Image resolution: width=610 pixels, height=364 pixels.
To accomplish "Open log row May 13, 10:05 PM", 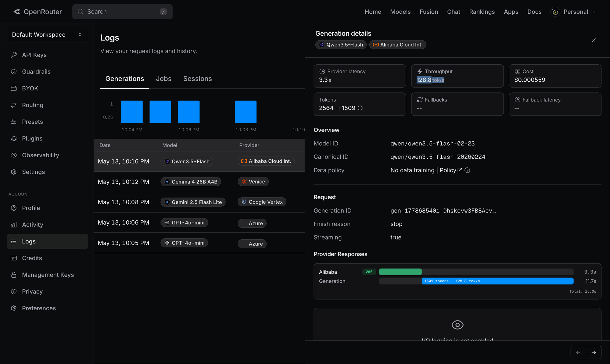I will point(199,243).
